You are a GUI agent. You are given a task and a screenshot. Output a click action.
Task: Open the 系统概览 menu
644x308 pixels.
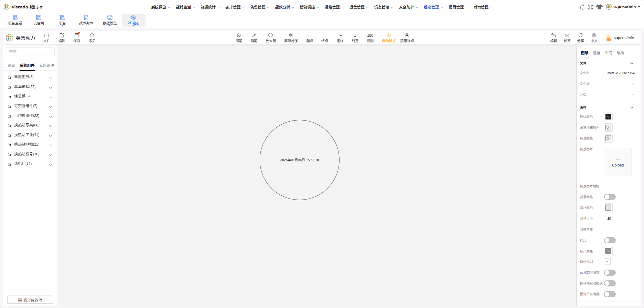[x=160, y=7]
